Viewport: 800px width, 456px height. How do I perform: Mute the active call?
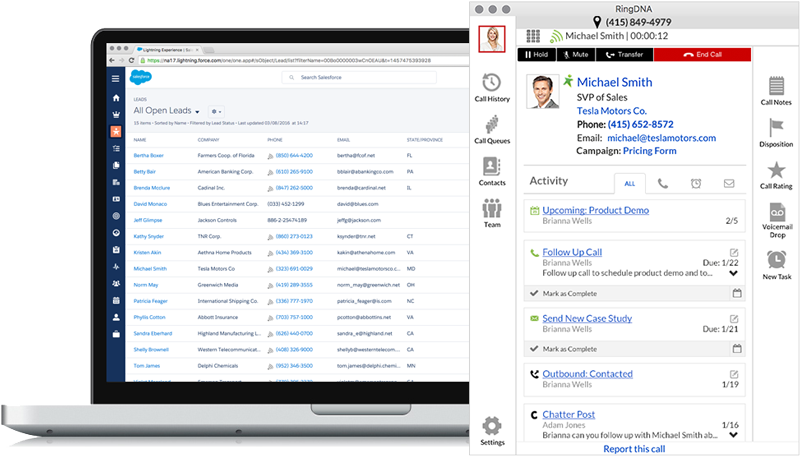pyautogui.click(x=576, y=55)
